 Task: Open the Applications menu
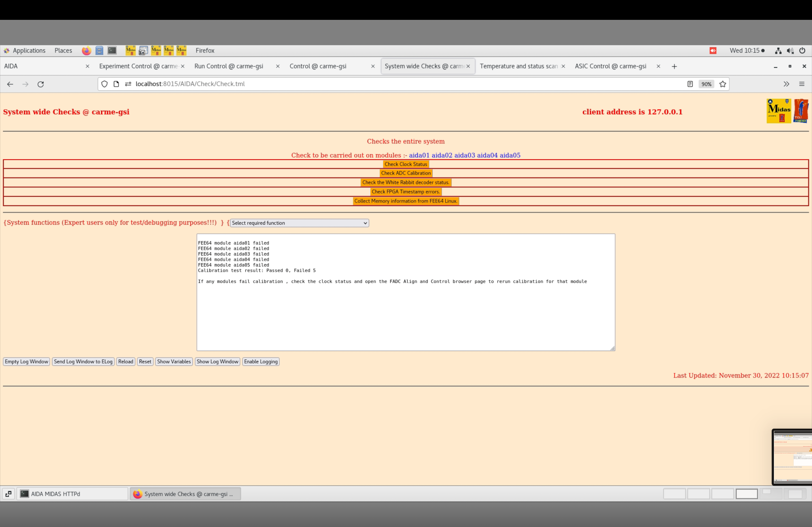point(29,50)
